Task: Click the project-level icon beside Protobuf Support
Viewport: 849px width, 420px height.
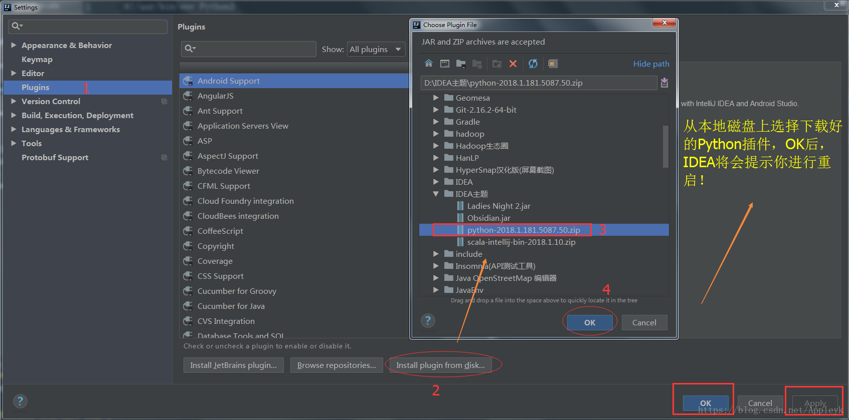Action: [164, 158]
